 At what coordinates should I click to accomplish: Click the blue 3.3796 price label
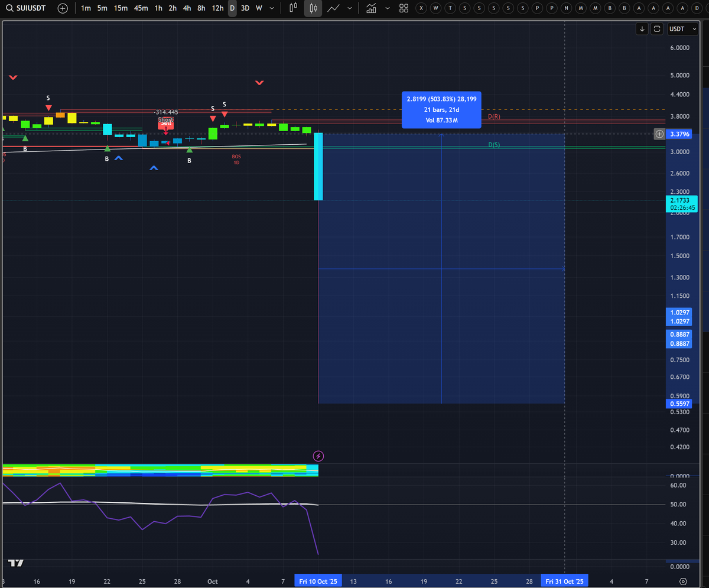point(679,134)
